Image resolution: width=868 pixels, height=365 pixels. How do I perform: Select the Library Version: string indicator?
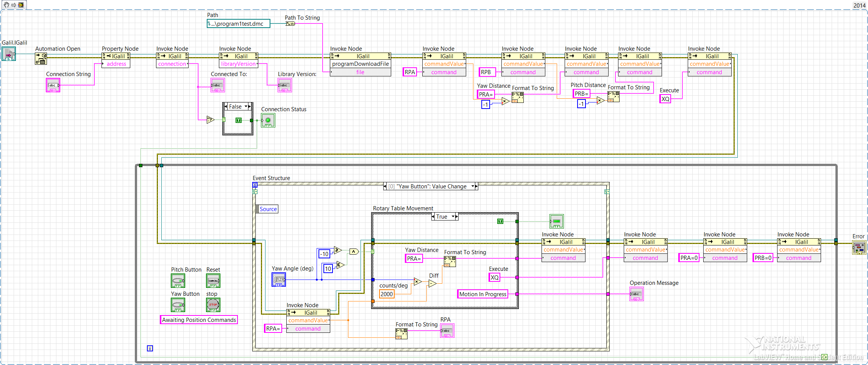point(285,85)
